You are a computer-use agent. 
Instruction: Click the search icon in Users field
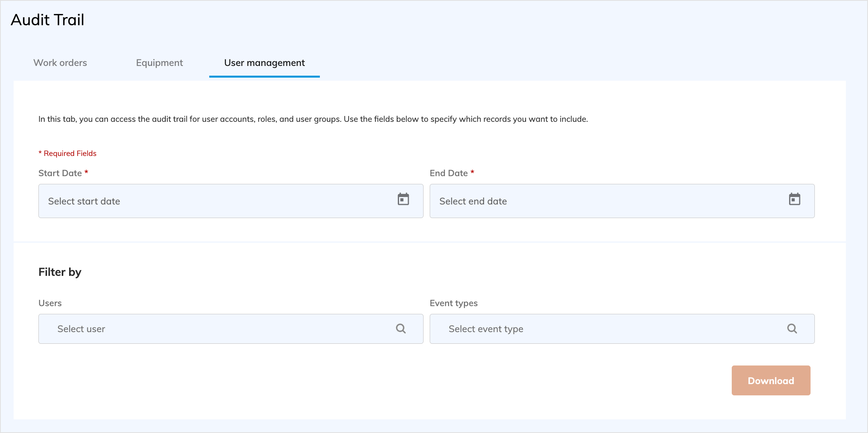pos(401,329)
